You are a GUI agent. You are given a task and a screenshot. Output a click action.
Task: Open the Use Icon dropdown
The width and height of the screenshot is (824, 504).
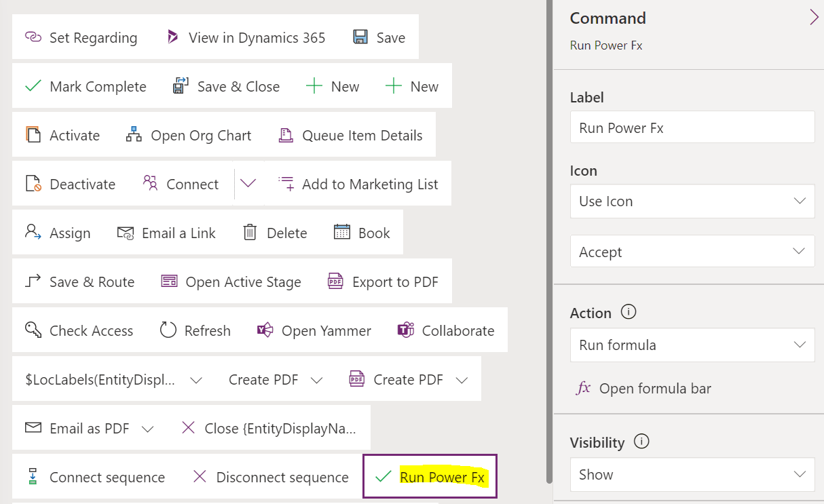[692, 201]
